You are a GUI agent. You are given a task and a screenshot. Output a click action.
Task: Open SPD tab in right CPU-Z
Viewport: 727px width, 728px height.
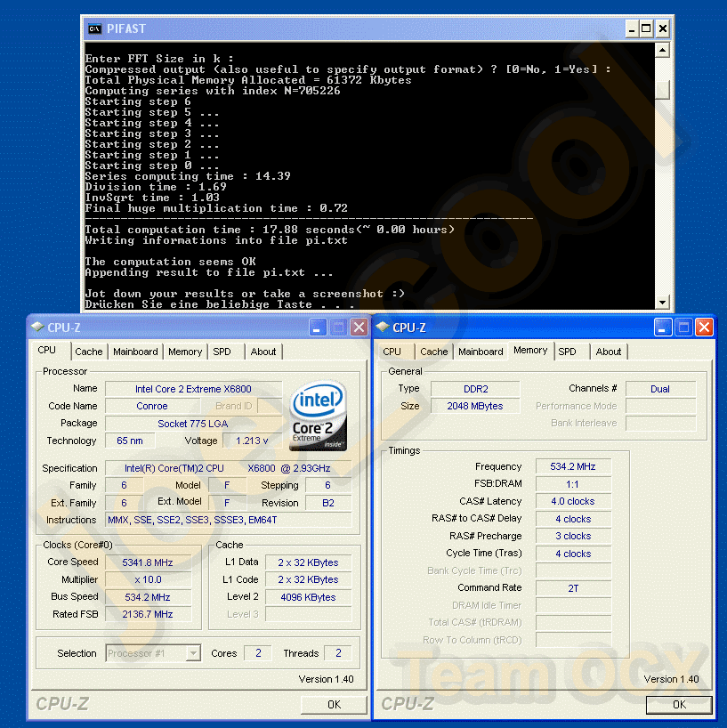point(568,352)
